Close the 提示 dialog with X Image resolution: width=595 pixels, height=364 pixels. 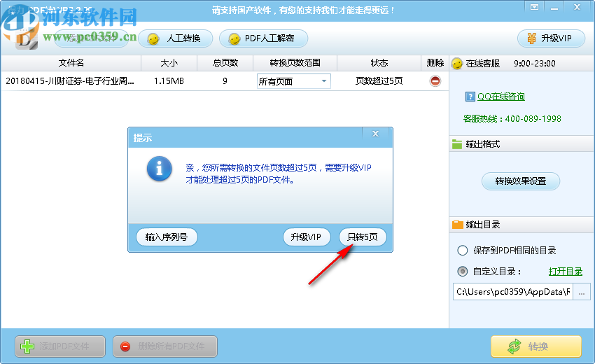pyautogui.click(x=375, y=134)
